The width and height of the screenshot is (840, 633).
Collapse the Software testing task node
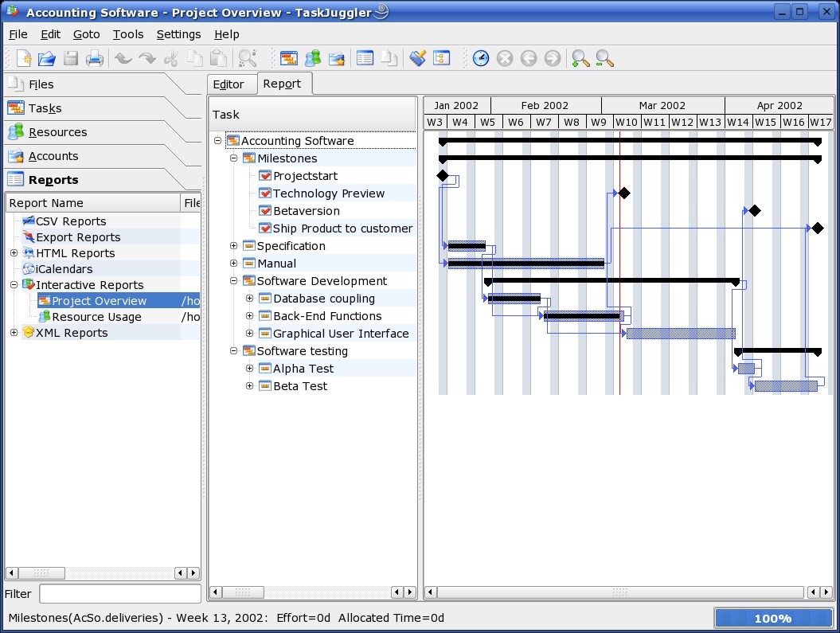(233, 351)
